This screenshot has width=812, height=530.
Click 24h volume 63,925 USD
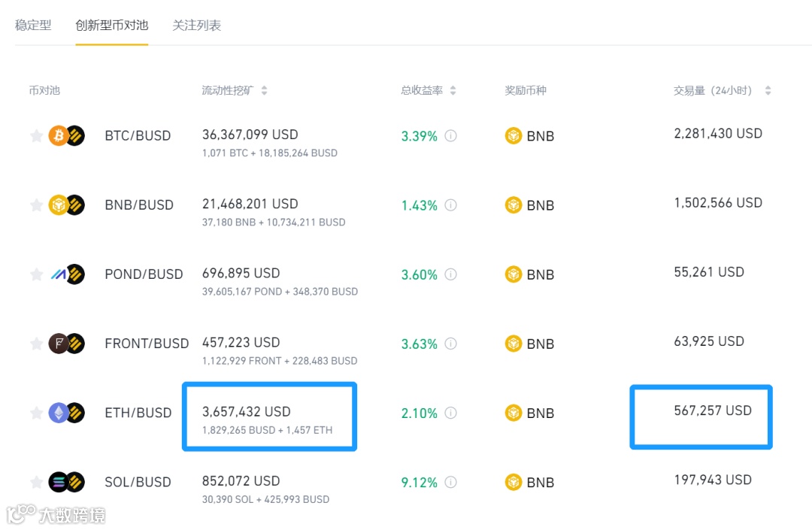click(x=709, y=341)
